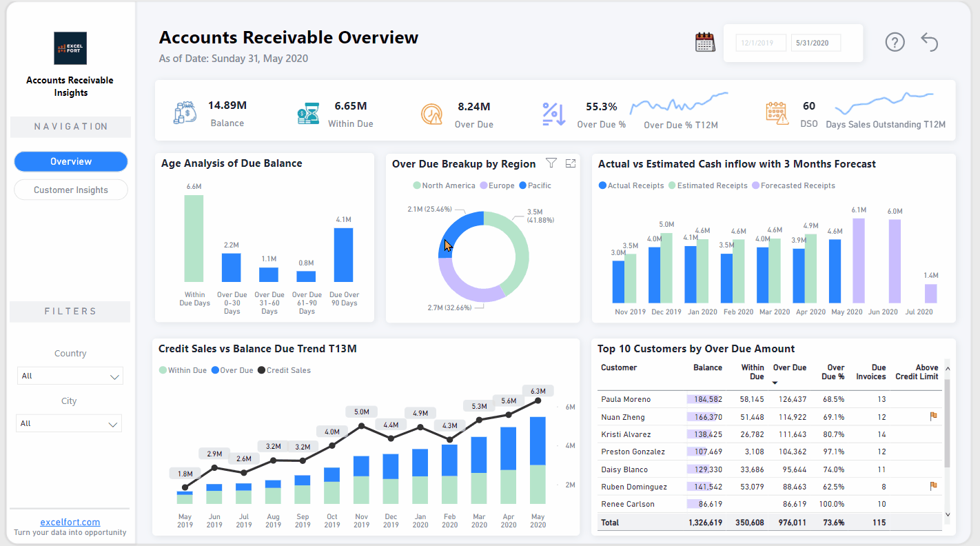Click orange flag icon in Nuan Zheng row
This screenshot has width=980, height=546.
tap(934, 416)
